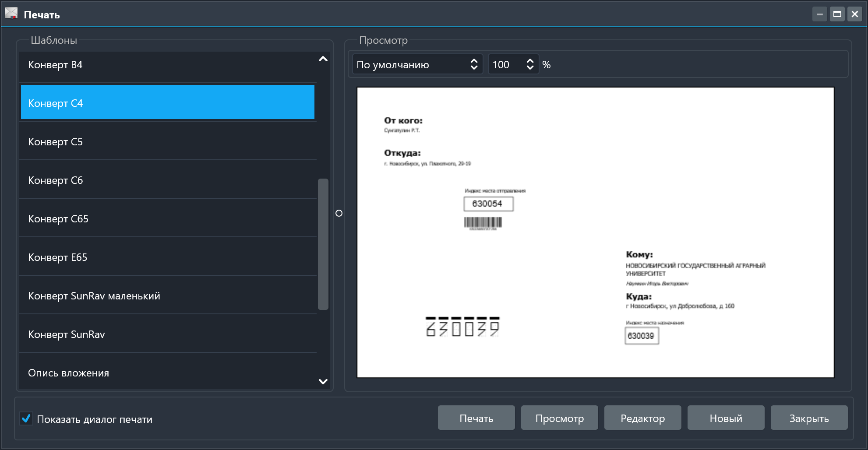This screenshot has width=868, height=450.
Task: Click the Печать button
Action: pos(476,418)
